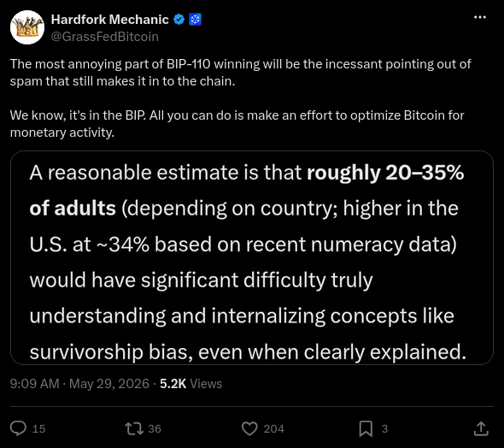Open Hardfork Mechanic's profile avatar
The height and width of the screenshot is (448, 504).
pyautogui.click(x=27, y=27)
